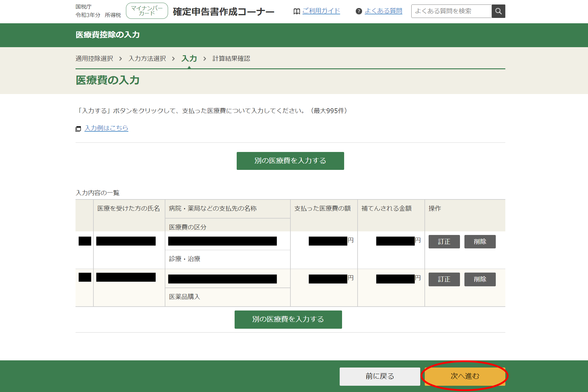The image size is (588, 392).
Task: Click the 医薬品購入 category cell
Action: click(227, 297)
